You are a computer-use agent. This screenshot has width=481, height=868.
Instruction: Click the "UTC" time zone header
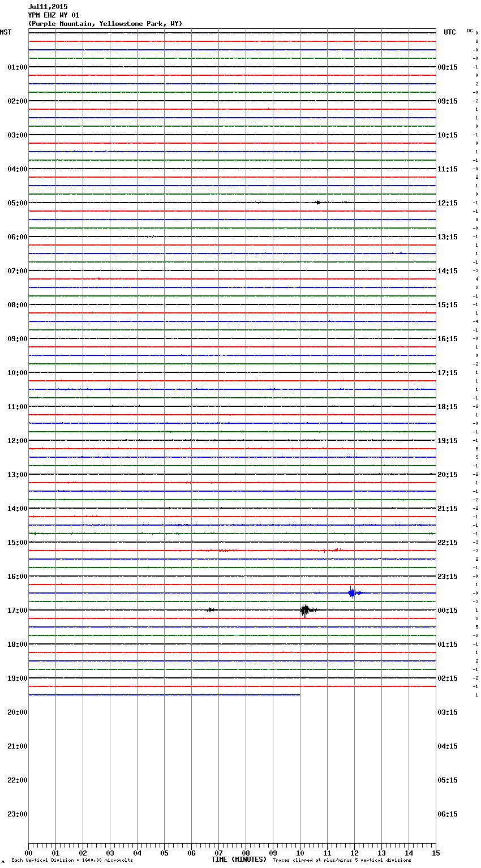click(449, 32)
